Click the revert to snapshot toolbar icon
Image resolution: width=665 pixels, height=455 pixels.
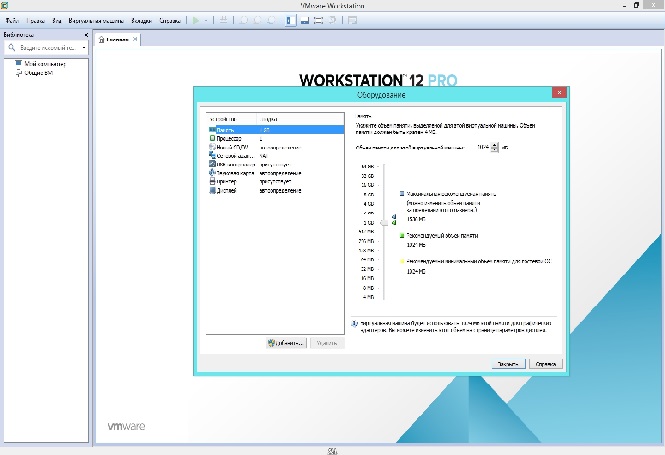[257, 20]
